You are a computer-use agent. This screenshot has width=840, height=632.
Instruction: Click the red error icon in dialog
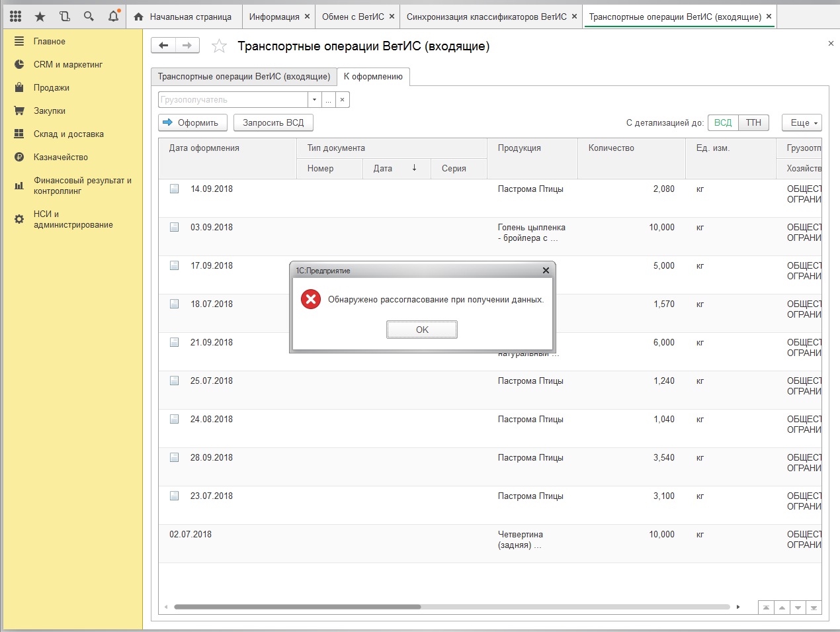coord(311,299)
